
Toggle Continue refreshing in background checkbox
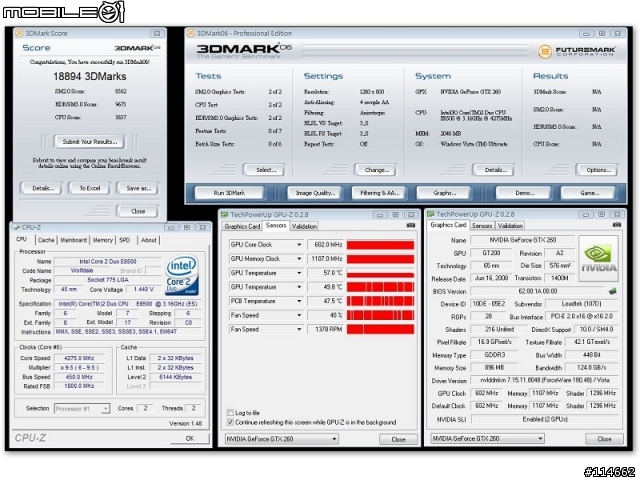pyautogui.click(x=230, y=422)
